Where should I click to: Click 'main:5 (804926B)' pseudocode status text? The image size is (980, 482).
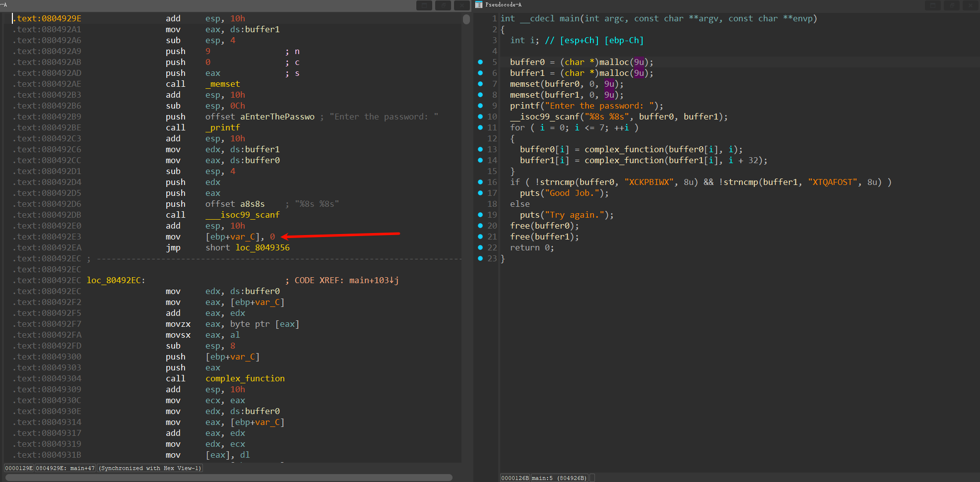pyautogui.click(x=559, y=478)
